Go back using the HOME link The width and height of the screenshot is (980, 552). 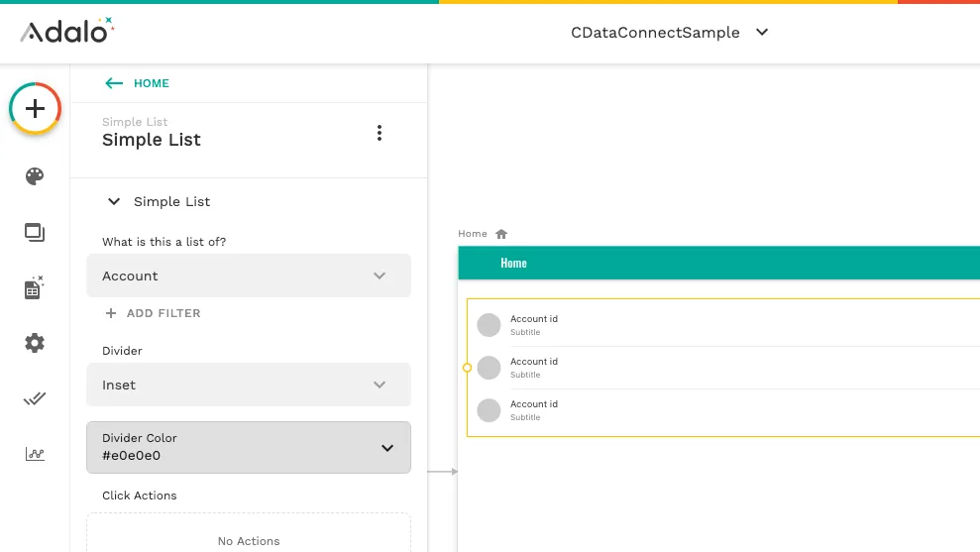click(137, 83)
